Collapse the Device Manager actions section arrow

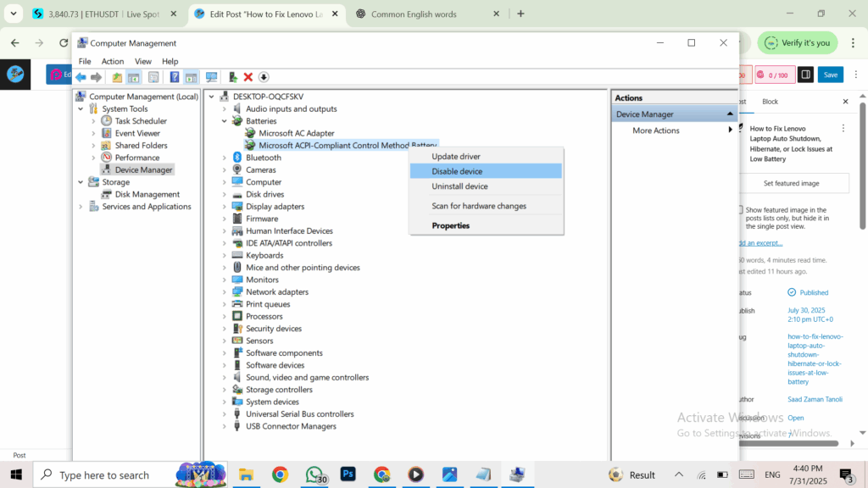[x=730, y=114]
